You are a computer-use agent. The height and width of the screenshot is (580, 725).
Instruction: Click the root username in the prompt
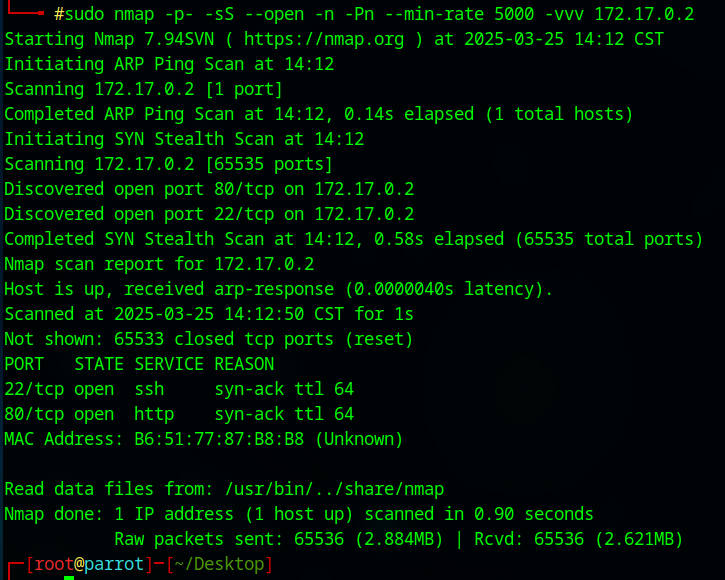52,564
